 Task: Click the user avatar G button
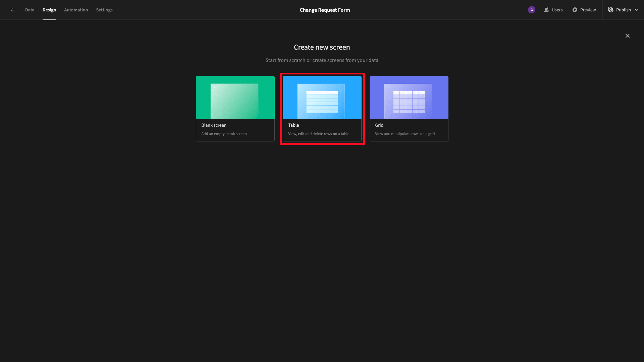pos(532,10)
